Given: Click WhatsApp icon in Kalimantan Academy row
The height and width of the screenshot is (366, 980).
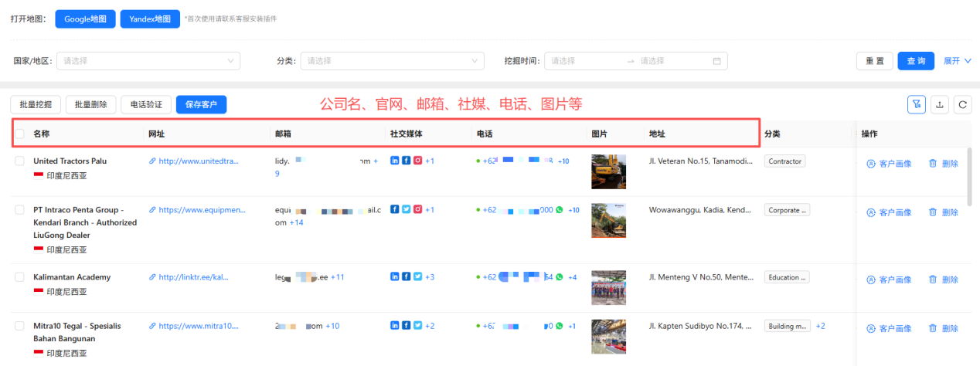Looking at the screenshot, I should click(560, 276).
